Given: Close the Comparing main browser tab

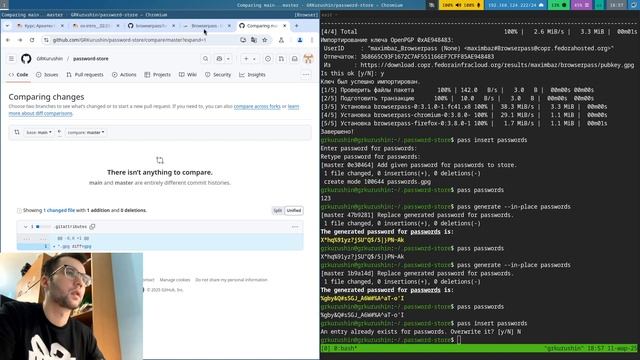Looking at the screenshot, I should (x=284, y=26).
